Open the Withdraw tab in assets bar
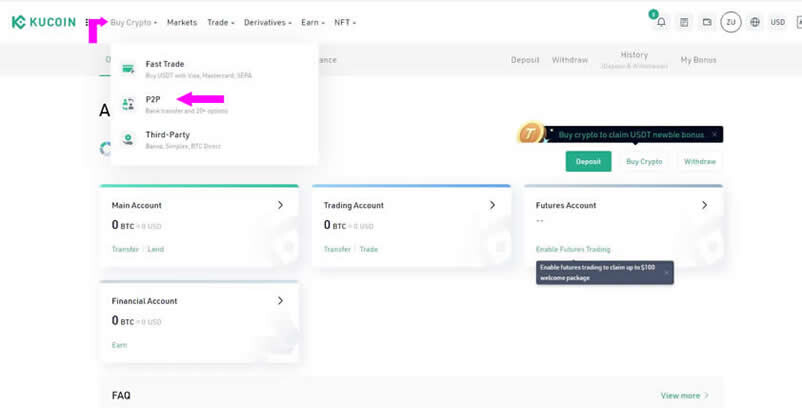Screen dimensions: 802x408 tap(570, 60)
